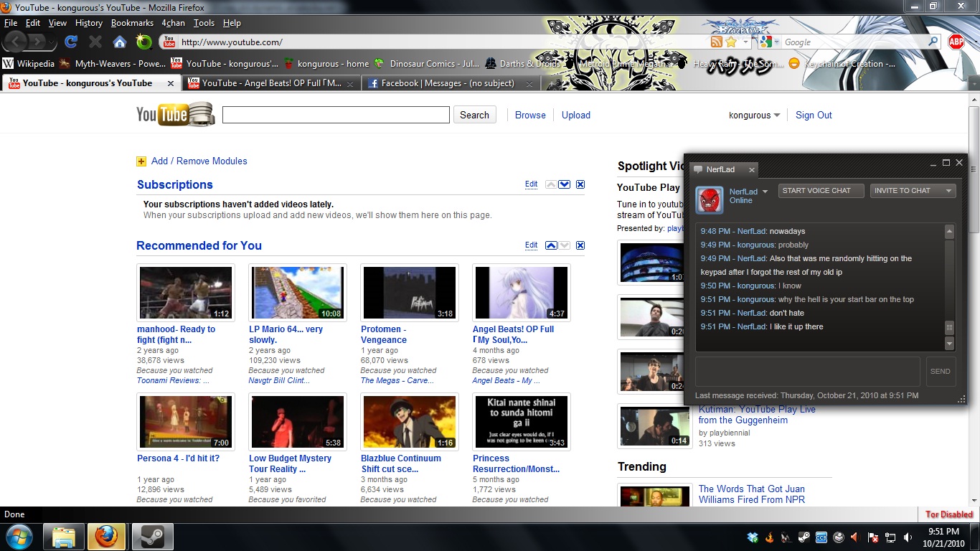Expand the NerfLad friend options arrow

click(x=765, y=192)
